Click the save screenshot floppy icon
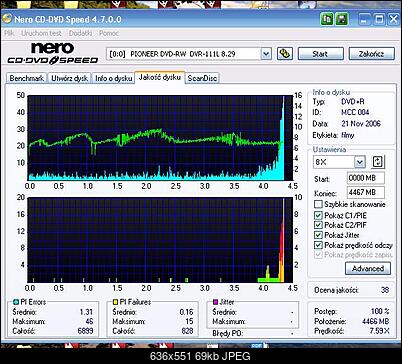402x364 pixels. pyautogui.click(x=341, y=19)
